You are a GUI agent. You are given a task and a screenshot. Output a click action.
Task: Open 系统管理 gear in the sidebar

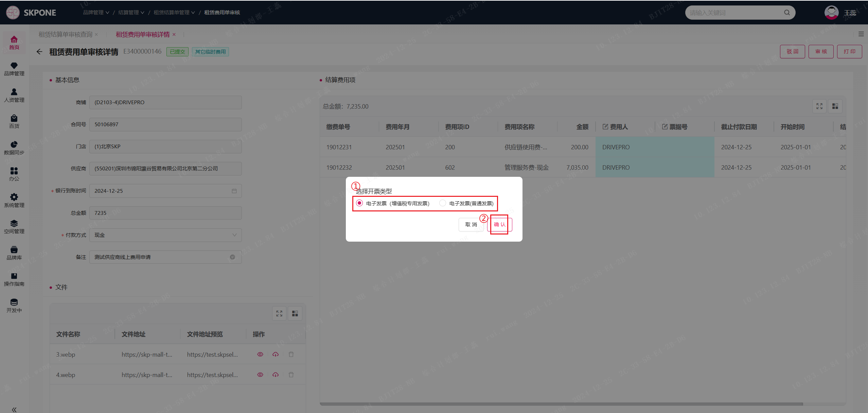tap(14, 201)
